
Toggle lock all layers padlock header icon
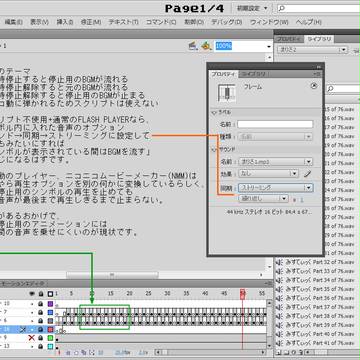(41, 294)
